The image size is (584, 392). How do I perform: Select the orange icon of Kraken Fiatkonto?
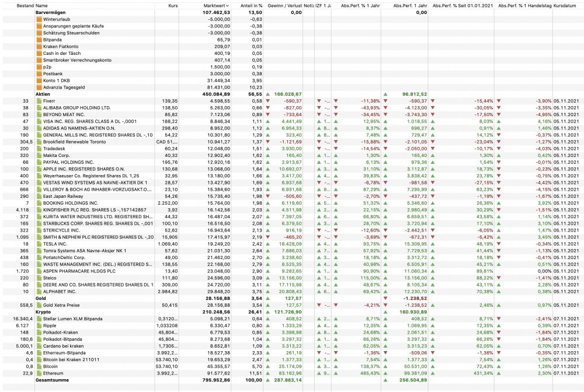(39, 47)
